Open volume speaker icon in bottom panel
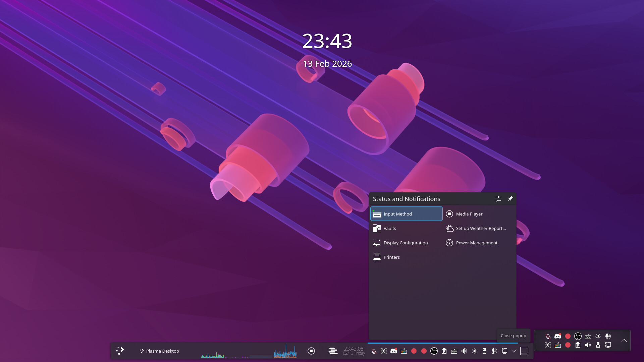Image resolution: width=644 pixels, height=362 pixels. click(464, 351)
